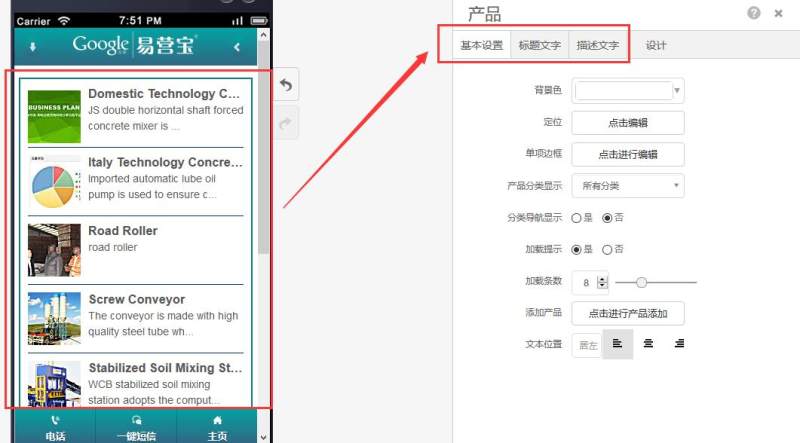Switch to the 设计 tab

coord(656,45)
